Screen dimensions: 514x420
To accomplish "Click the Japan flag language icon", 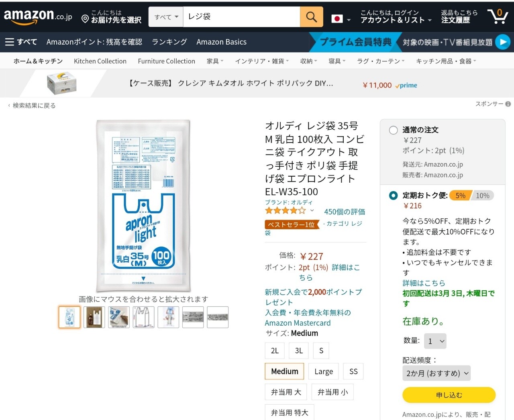I will (x=337, y=19).
